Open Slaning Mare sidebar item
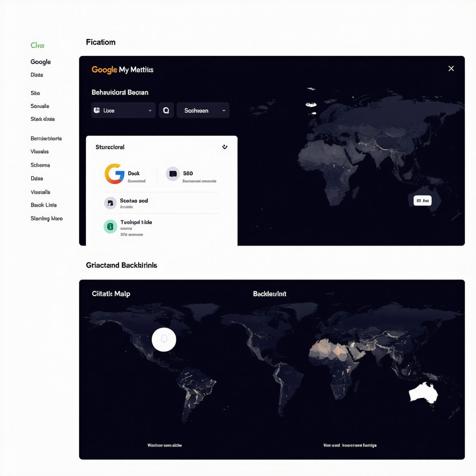 pos(46,218)
